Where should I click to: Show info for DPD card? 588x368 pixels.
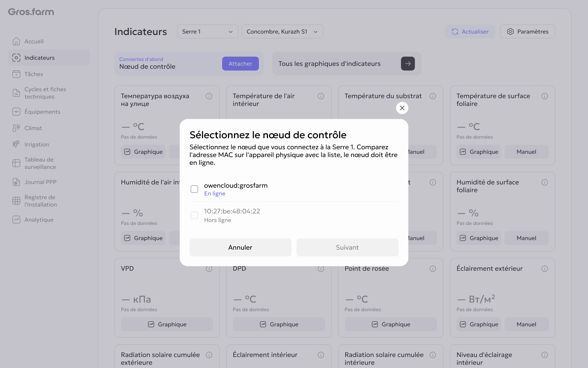tap(321, 269)
